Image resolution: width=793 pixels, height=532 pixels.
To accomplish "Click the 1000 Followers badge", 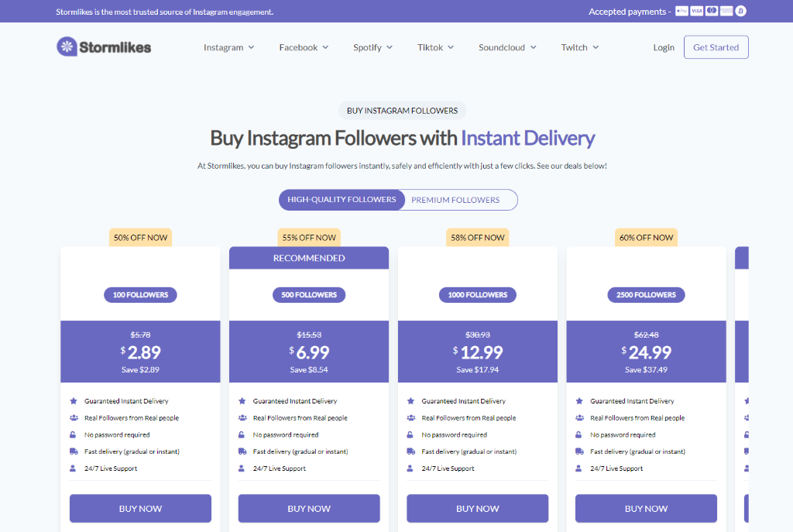I will tap(477, 295).
